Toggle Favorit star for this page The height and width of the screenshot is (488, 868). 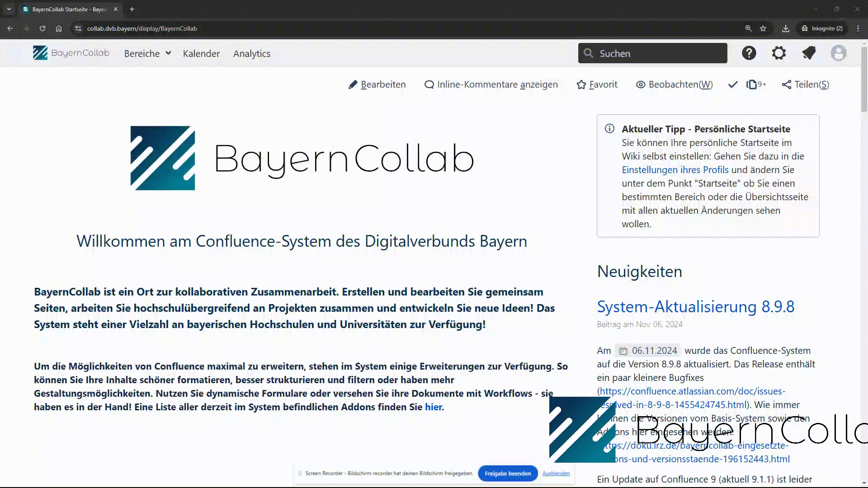pyautogui.click(x=597, y=84)
